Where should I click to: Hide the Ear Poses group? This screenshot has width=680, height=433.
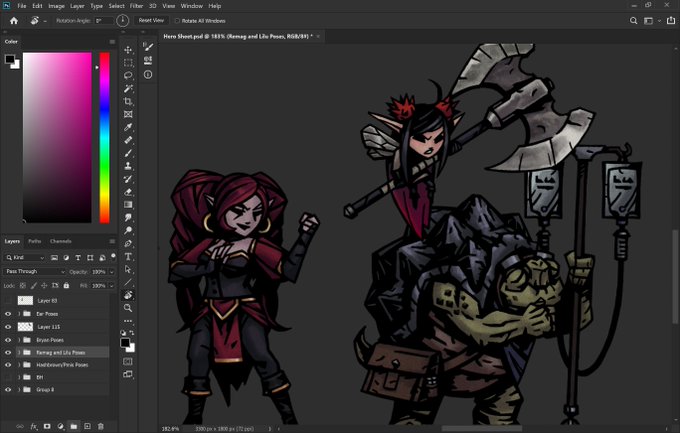tap(8, 314)
